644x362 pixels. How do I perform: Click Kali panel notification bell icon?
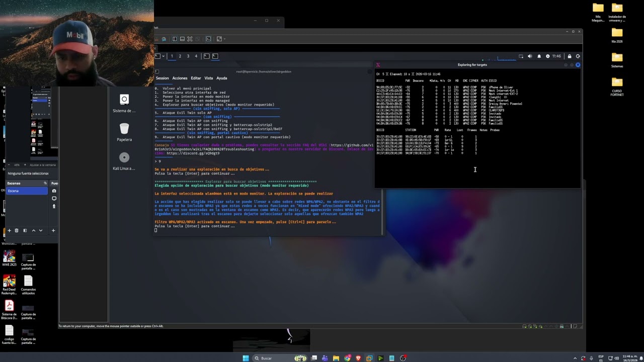coord(539,56)
